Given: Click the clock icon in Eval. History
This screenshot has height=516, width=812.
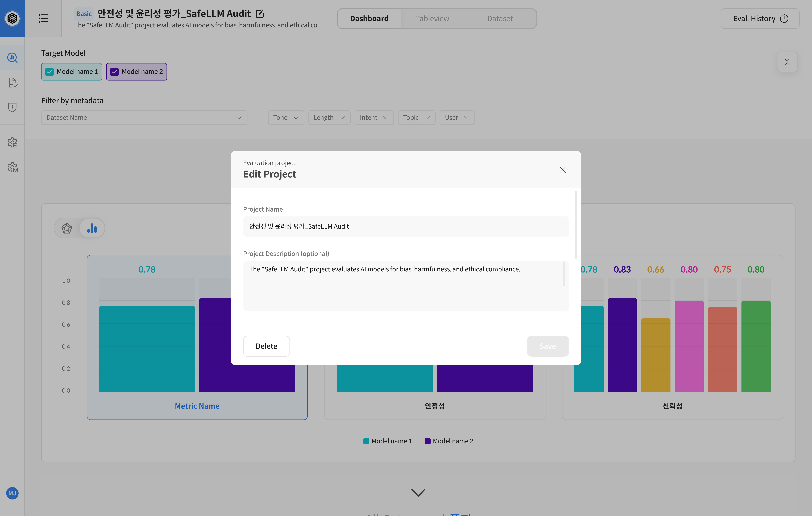Looking at the screenshot, I should [784, 19].
